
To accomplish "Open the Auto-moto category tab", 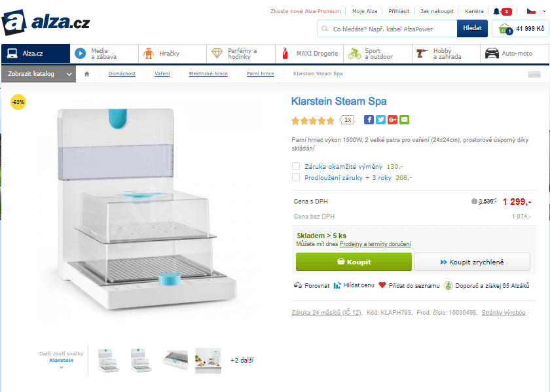I will (515, 54).
